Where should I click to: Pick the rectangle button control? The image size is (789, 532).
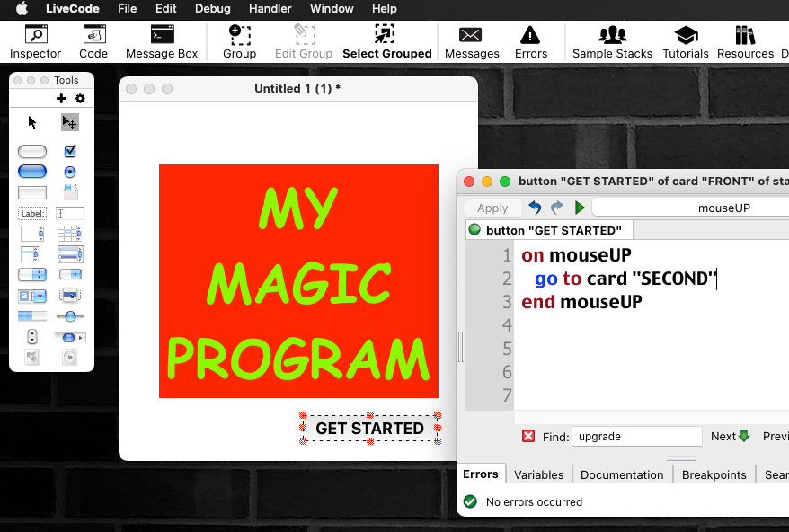(32, 193)
